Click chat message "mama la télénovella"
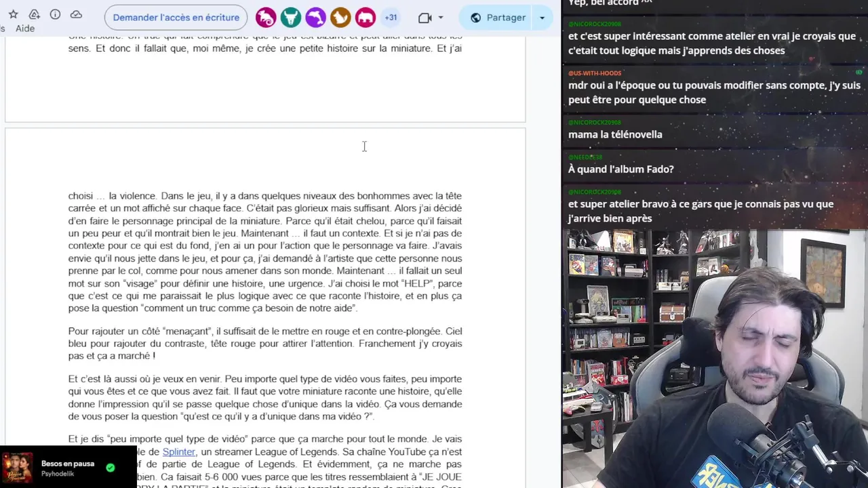 [x=615, y=134]
